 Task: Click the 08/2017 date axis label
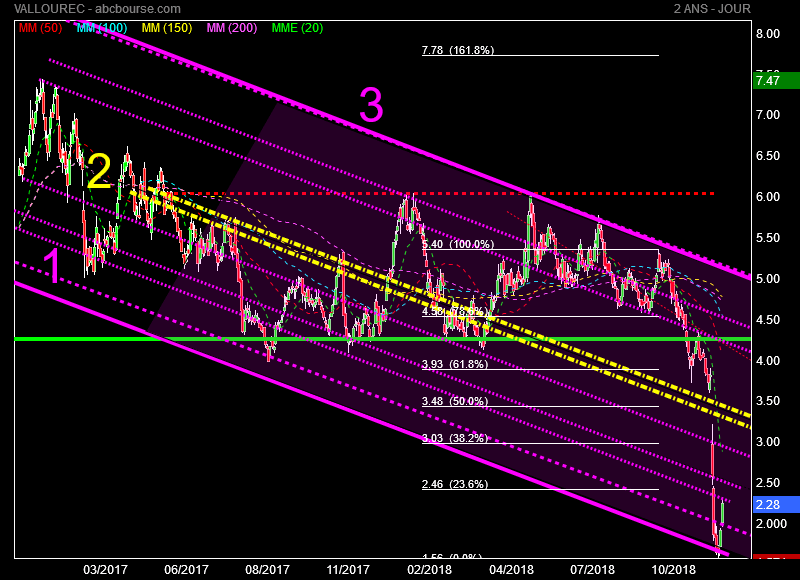267,569
